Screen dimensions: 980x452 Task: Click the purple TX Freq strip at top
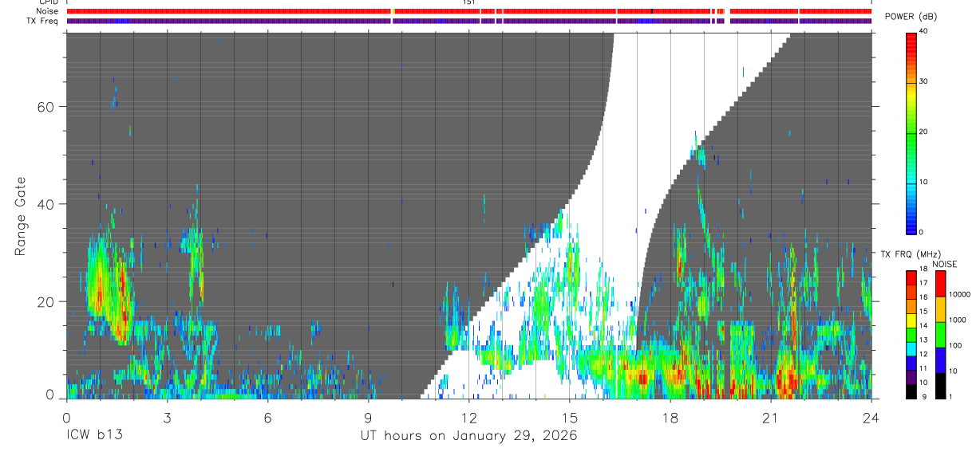pyautogui.click(x=468, y=21)
